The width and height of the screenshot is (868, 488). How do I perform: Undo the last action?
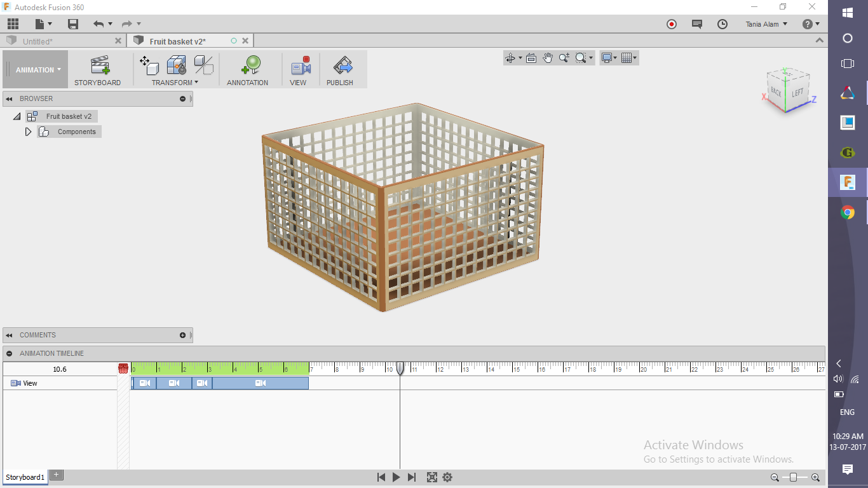(98, 24)
